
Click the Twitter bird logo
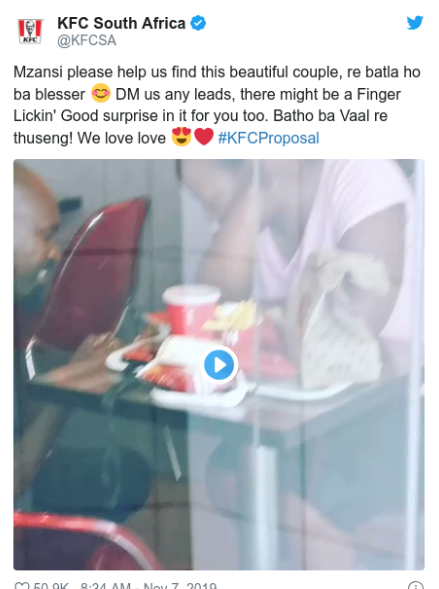click(x=415, y=23)
